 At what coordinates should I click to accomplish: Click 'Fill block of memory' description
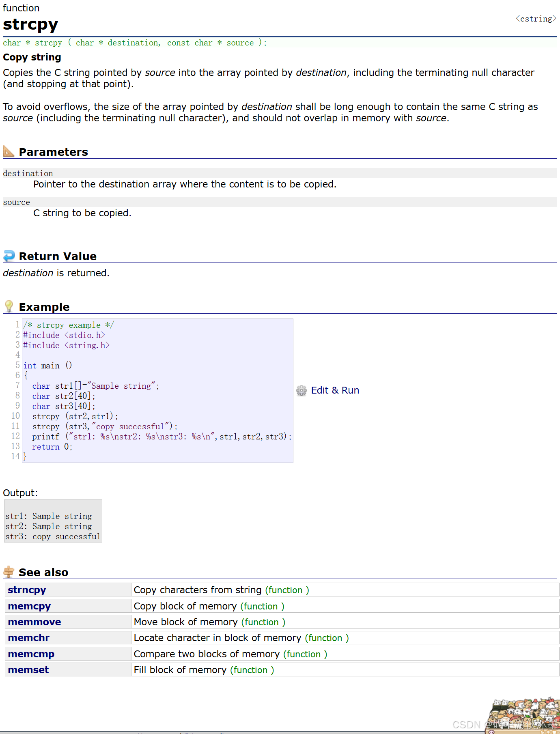point(180,670)
